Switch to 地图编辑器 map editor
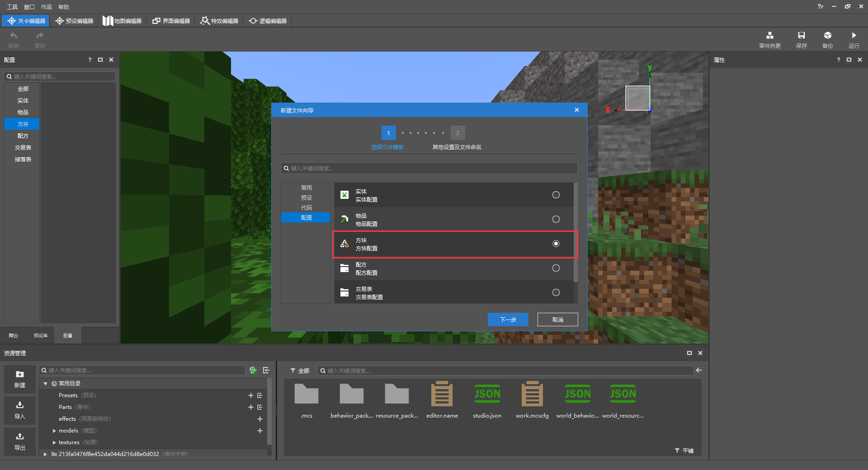The image size is (868, 470). tap(122, 21)
